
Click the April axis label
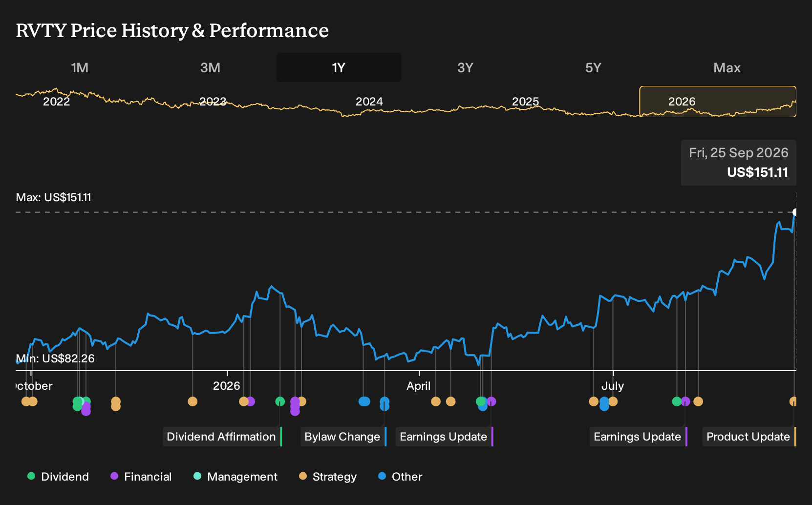[x=419, y=386]
